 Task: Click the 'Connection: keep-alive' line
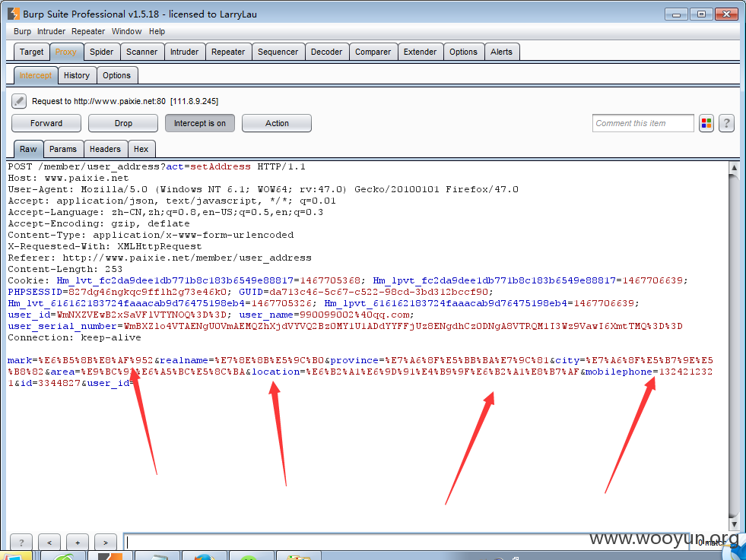pyautogui.click(x=75, y=338)
